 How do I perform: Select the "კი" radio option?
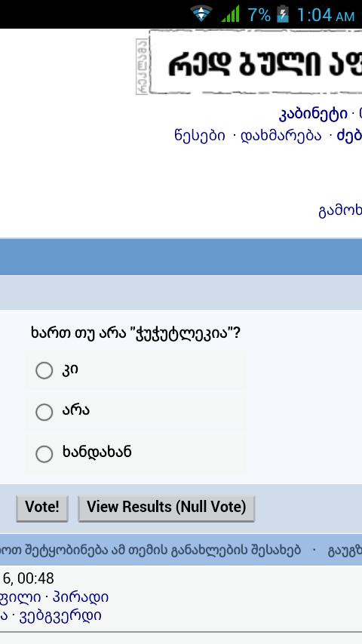click(44, 370)
